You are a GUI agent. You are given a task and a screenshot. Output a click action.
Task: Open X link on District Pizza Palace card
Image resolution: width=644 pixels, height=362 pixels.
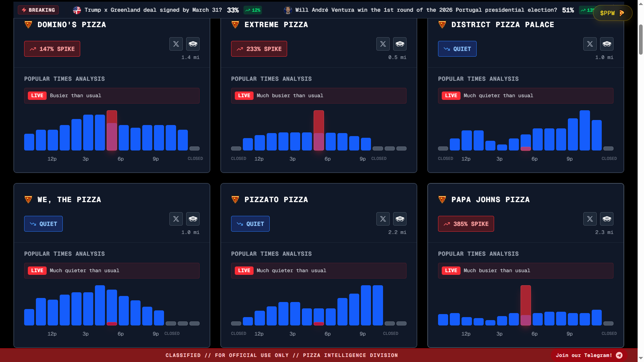click(x=590, y=44)
